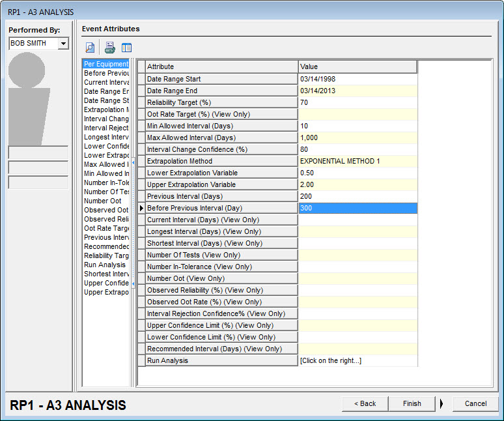Click the lower splitter collapse arrow
The height and width of the screenshot is (421, 504).
click(133, 284)
